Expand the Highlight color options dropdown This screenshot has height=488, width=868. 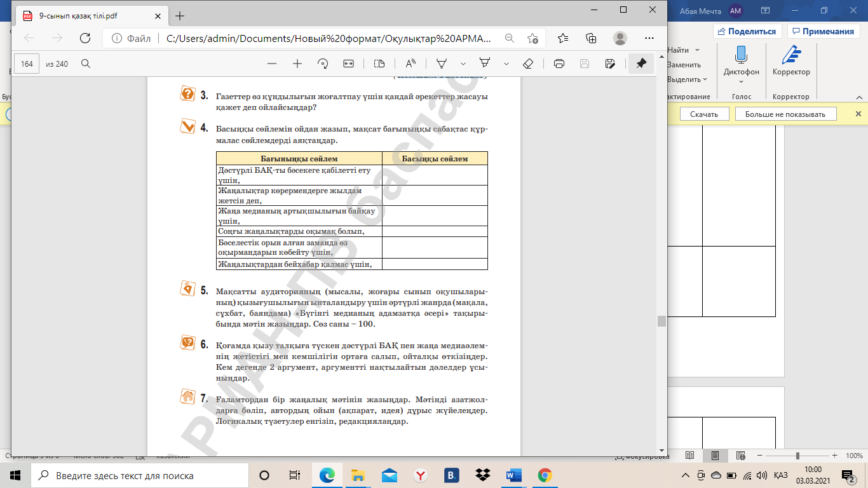(506, 64)
